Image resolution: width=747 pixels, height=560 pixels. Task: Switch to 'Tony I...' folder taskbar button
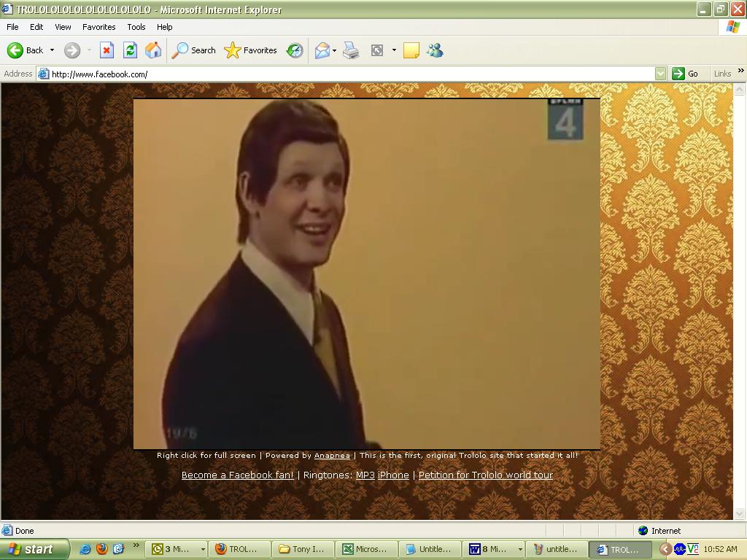303,549
